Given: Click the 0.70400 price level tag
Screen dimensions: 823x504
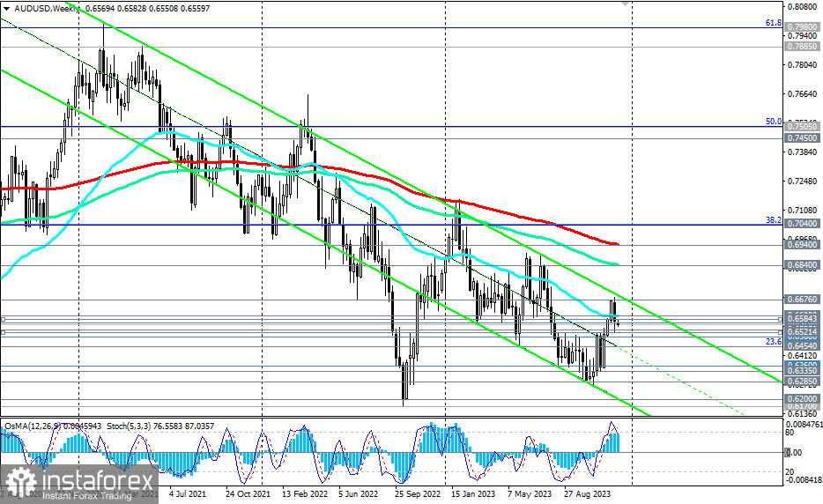Looking at the screenshot, I should tap(802, 224).
